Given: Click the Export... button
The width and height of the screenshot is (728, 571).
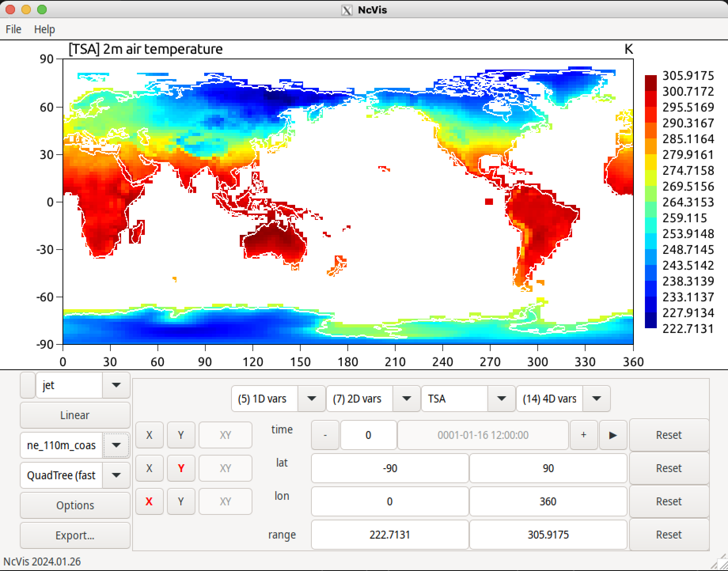Looking at the screenshot, I should click(x=75, y=535).
